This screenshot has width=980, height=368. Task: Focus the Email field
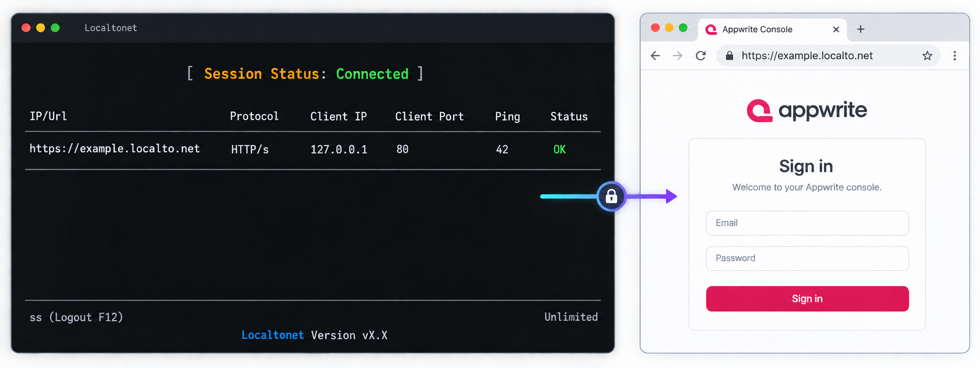tap(807, 223)
